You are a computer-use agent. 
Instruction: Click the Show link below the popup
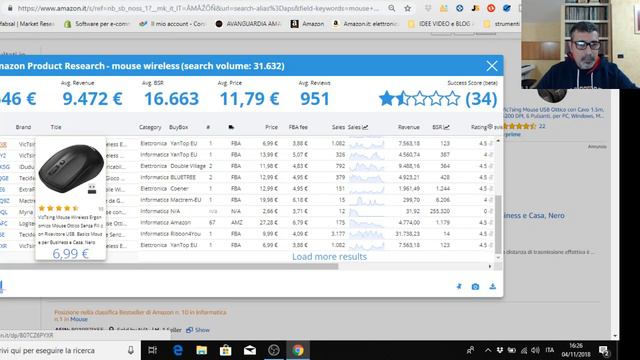coord(198,330)
